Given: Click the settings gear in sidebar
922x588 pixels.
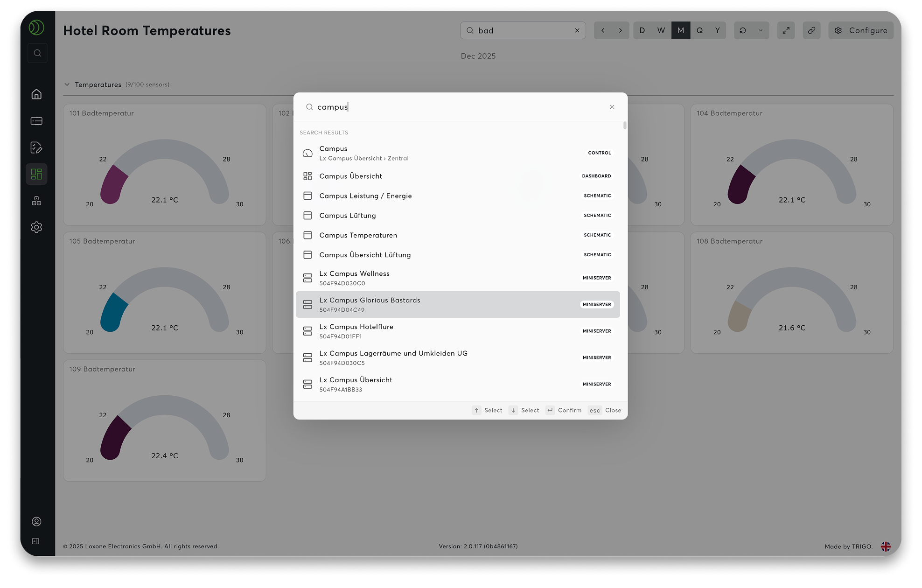Looking at the screenshot, I should click(36, 227).
